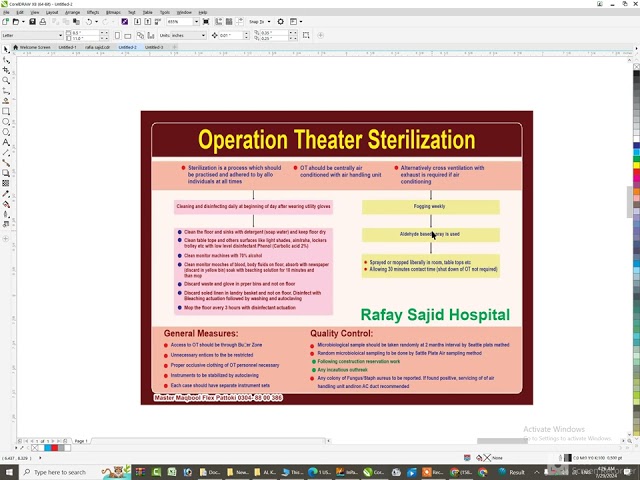Select the Drop Shadow tool
The height and width of the screenshot is (480, 640).
point(6,173)
